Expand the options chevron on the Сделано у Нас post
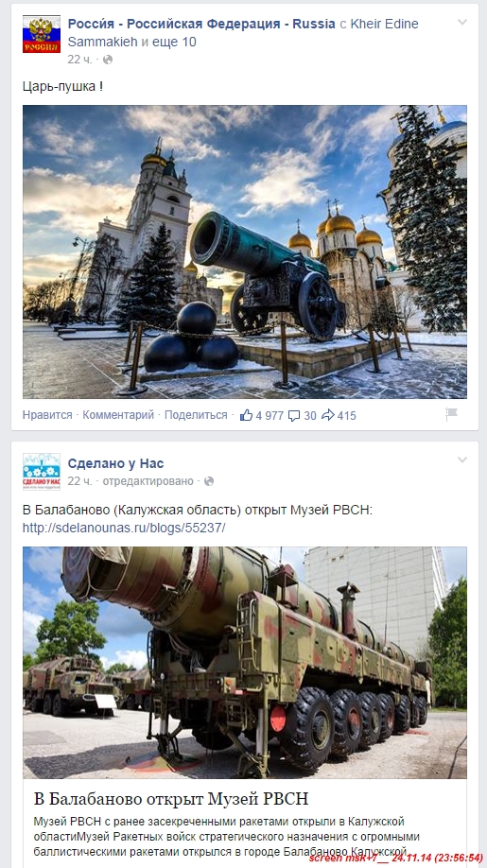487x868 pixels. pos(462,460)
